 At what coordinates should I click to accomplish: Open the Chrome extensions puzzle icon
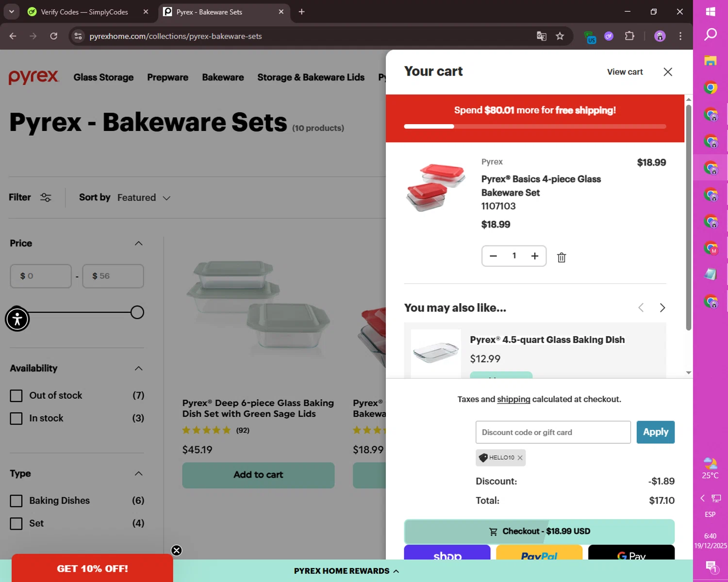point(629,36)
